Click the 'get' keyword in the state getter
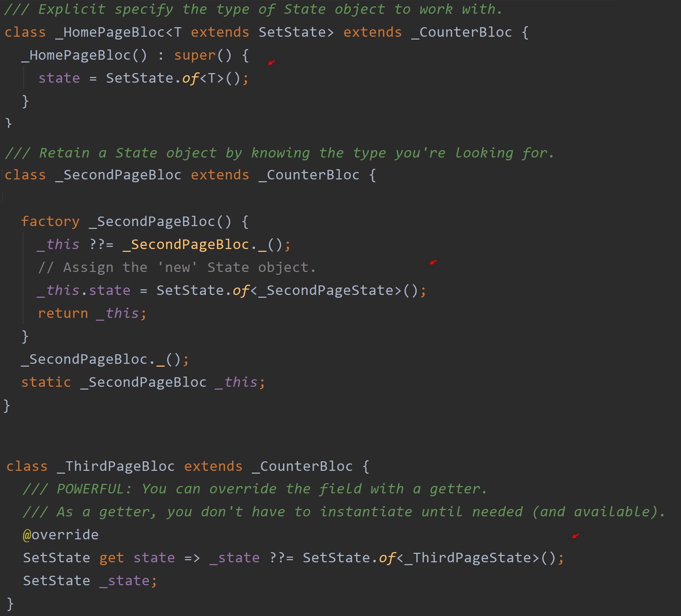This screenshot has height=616, width=681. pyautogui.click(x=112, y=558)
